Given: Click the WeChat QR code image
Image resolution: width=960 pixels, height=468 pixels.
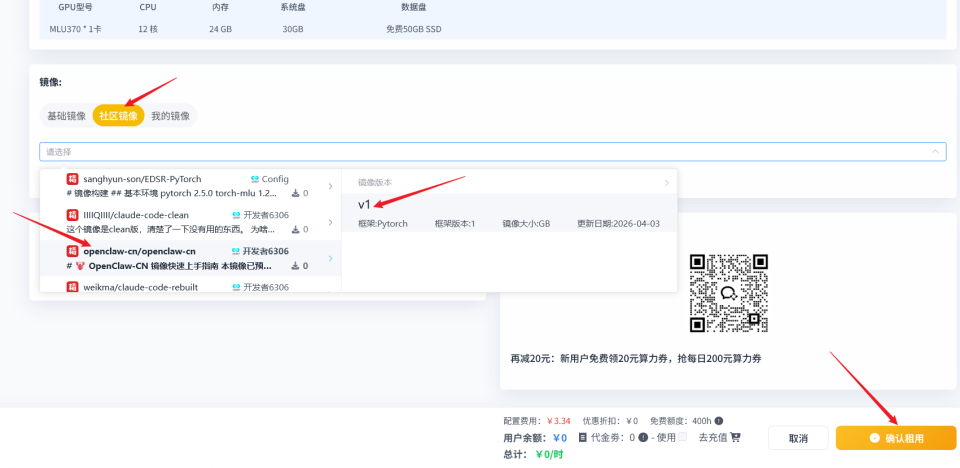Looking at the screenshot, I should coord(729,293).
